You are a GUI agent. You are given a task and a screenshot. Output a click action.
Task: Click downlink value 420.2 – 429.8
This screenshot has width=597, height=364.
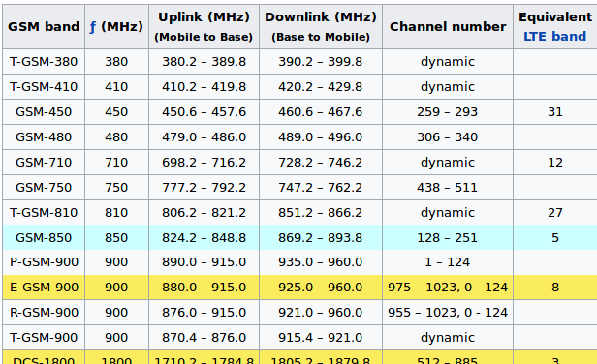[x=321, y=87]
